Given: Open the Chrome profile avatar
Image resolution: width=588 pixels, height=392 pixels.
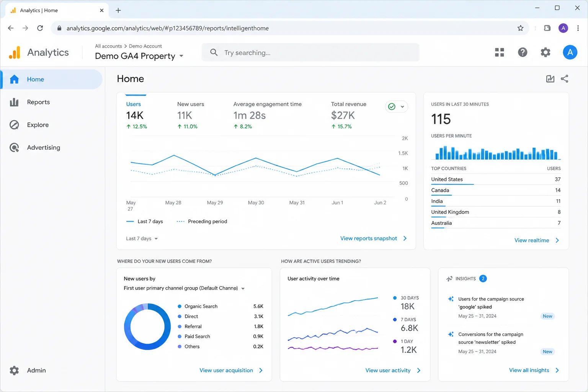Looking at the screenshot, I should [563, 28].
